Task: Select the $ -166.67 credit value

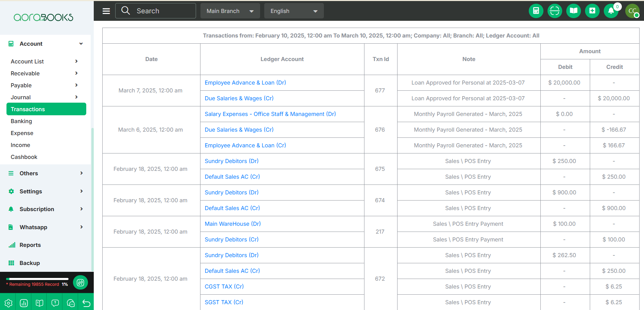Action: pos(614,130)
